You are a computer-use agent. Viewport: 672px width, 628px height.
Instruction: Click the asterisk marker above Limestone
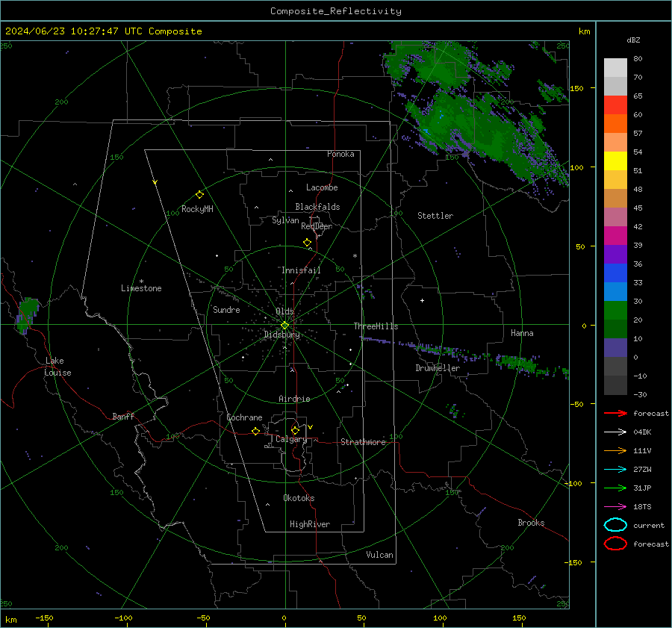141,282
